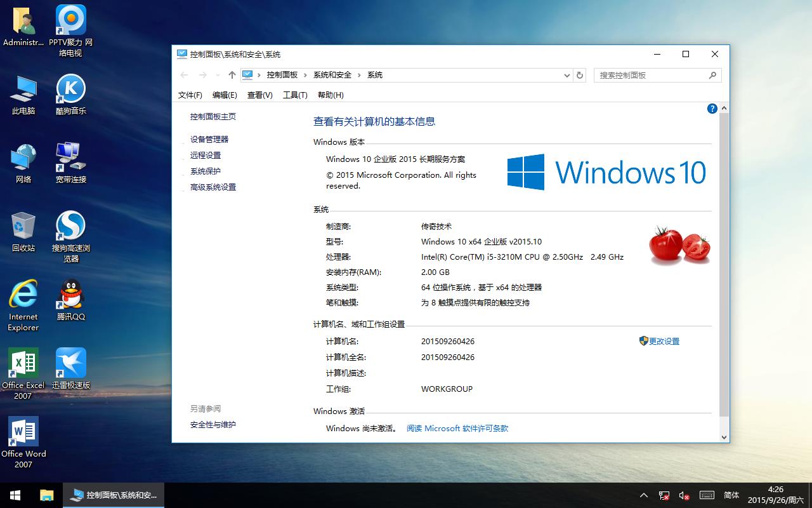The width and height of the screenshot is (812, 508).
Task: Click 更改设置 shield link
Action: coord(659,341)
